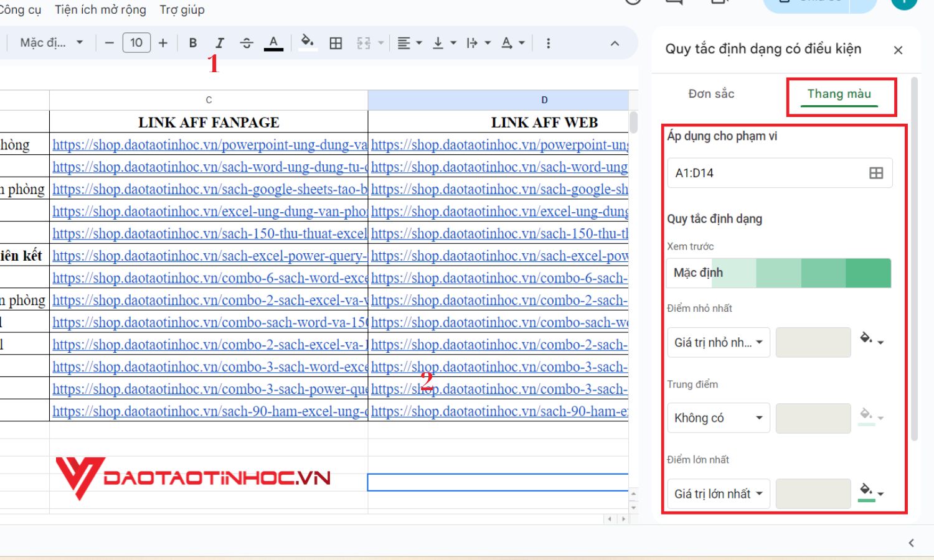Open the Công cụ menu
The width and height of the screenshot is (934, 560).
22,9
